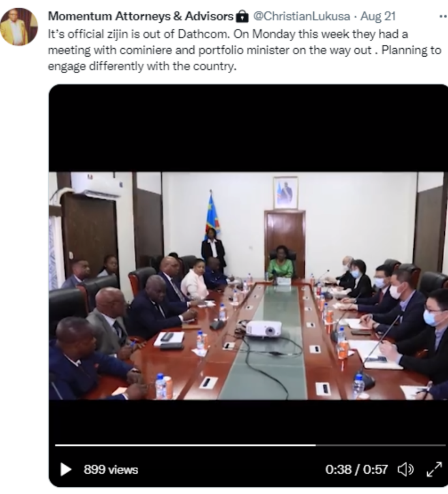448x494 pixels.
Task: Click the framed portrait in the video
Action: click(x=285, y=192)
